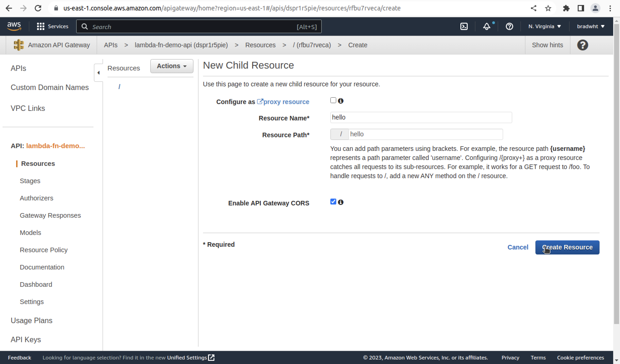Click the share page icon

coord(533,8)
